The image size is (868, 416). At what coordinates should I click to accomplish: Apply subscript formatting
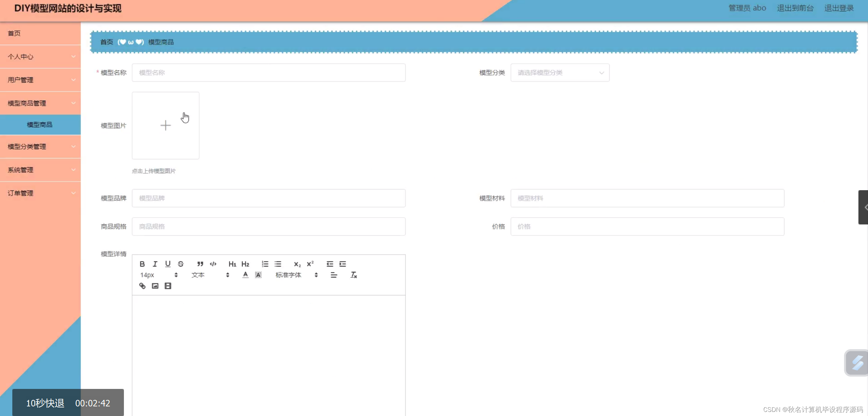[297, 264]
